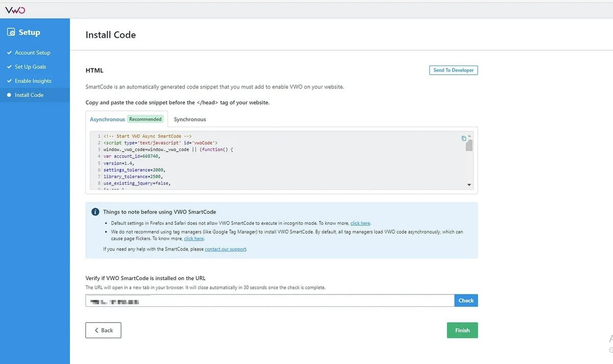Go to Set Up Goals step
The width and height of the screenshot is (613, 364).
pyautogui.click(x=30, y=67)
